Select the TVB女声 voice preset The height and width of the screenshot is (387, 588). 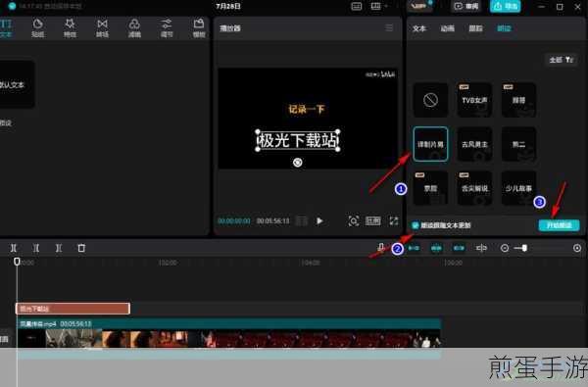click(x=474, y=100)
